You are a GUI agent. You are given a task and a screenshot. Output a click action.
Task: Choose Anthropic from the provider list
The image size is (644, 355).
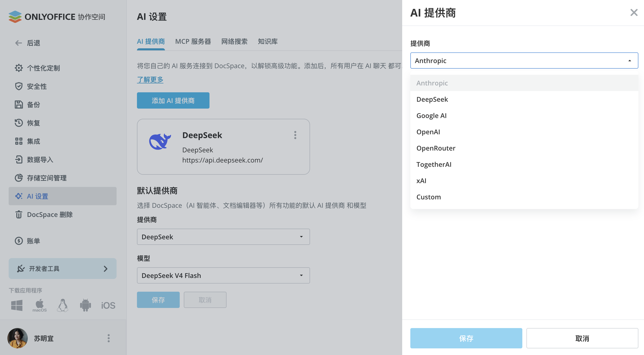524,83
